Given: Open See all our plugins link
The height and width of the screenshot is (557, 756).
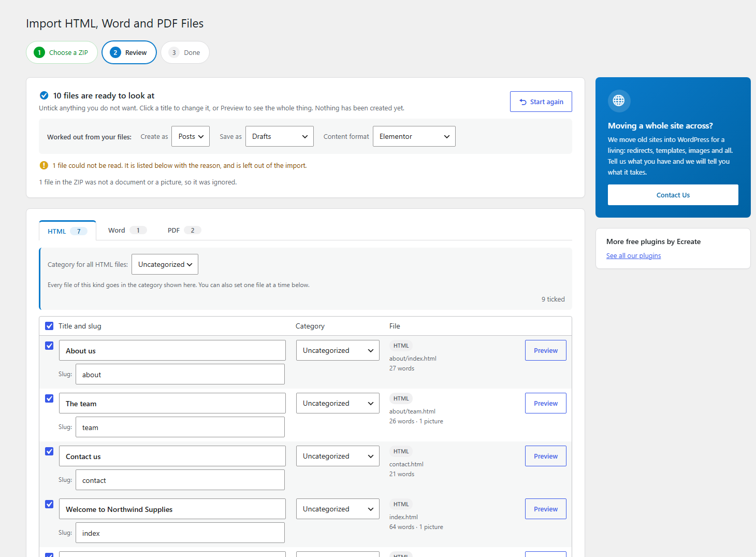Looking at the screenshot, I should pyautogui.click(x=634, y=255).
